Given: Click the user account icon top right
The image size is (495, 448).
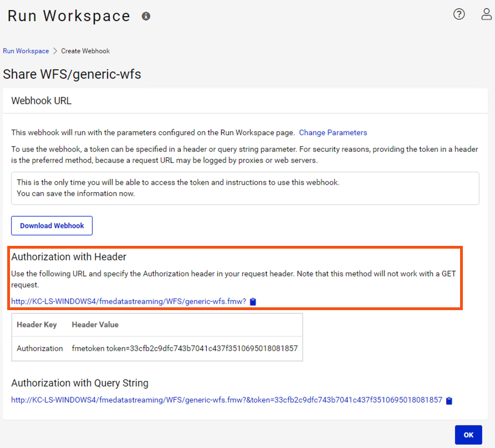Looking at the screenshot, I should (x=486, y=14).
